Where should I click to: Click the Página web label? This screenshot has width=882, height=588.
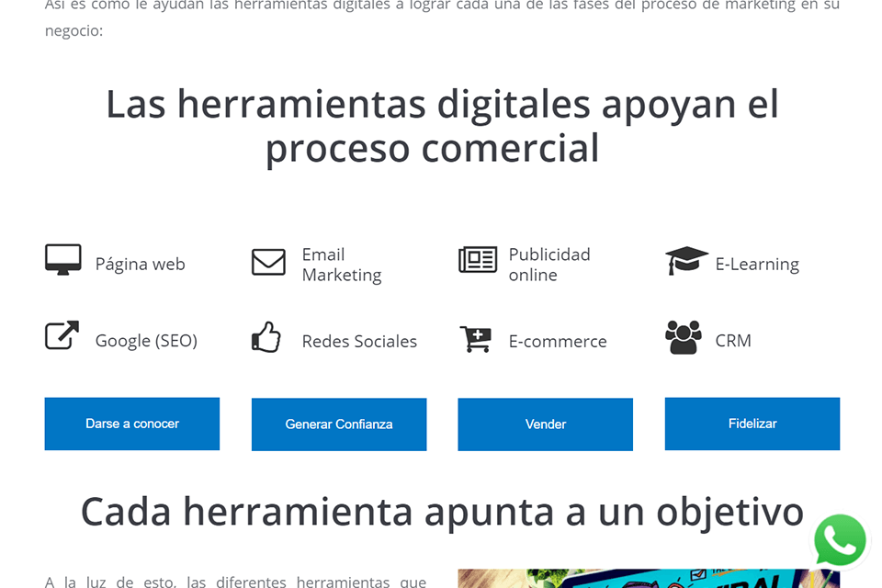click(x=140, y=264)
